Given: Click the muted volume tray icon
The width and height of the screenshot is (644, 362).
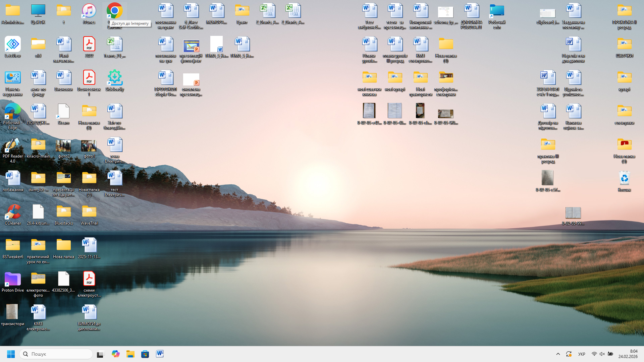Looking at the screenshot, I should 602,354.
